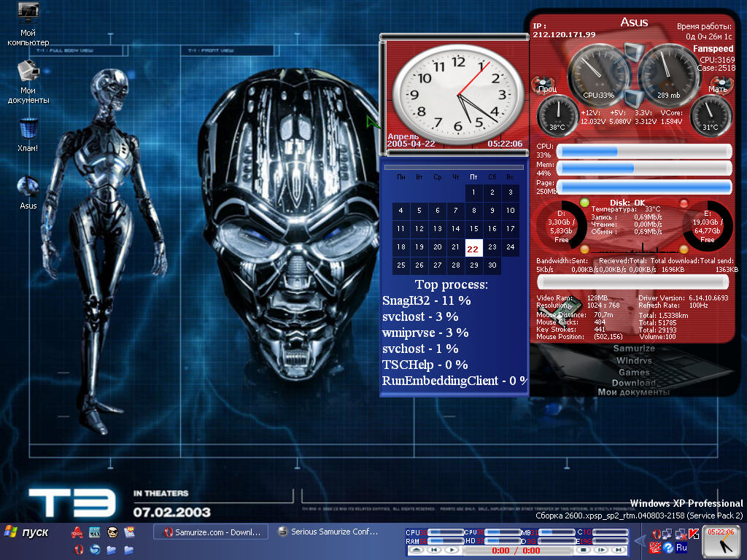This screenshot has height=560, width=747.
Task: Click the Mem 44% usage bar
Action: click(644, 168)
